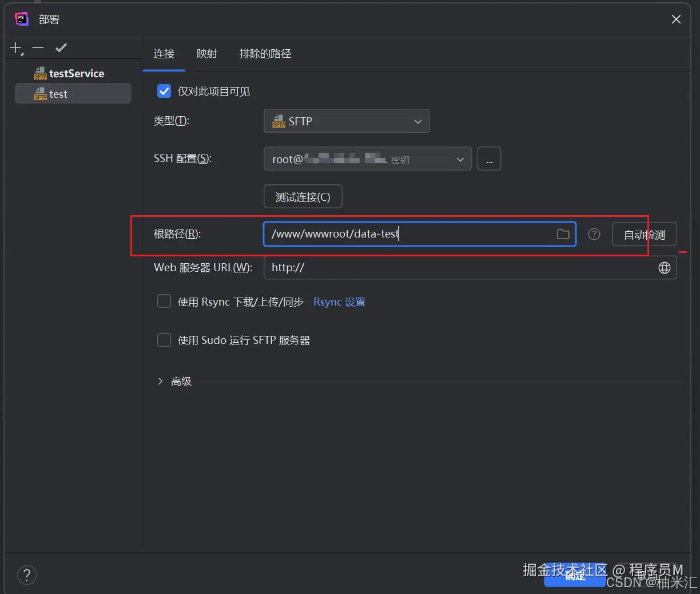
Task: Enable 使用 Rsync 下载/上传/同步
Action: (x=164, y=302)
